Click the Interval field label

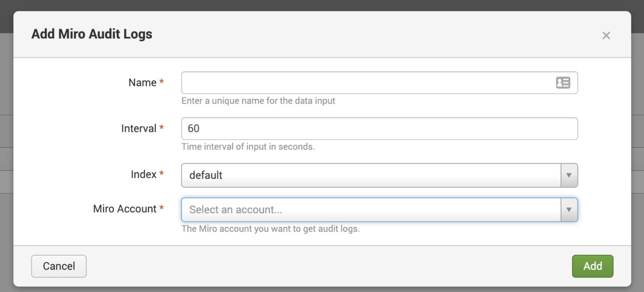(x=139, y=128)
